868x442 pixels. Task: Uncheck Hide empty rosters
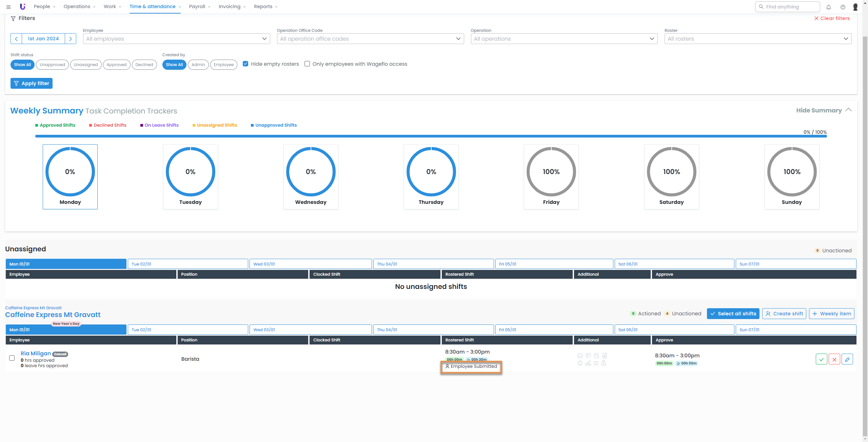pos(245,64)
